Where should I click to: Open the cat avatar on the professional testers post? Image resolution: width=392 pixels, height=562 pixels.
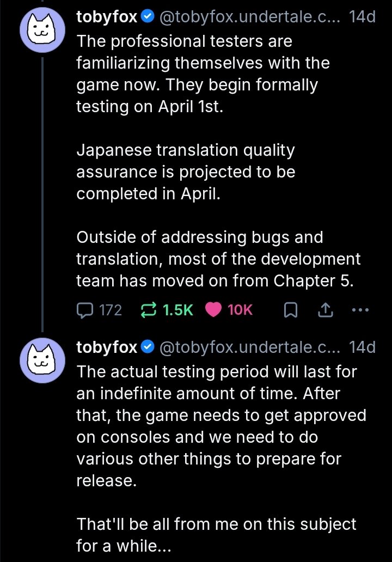42,30
